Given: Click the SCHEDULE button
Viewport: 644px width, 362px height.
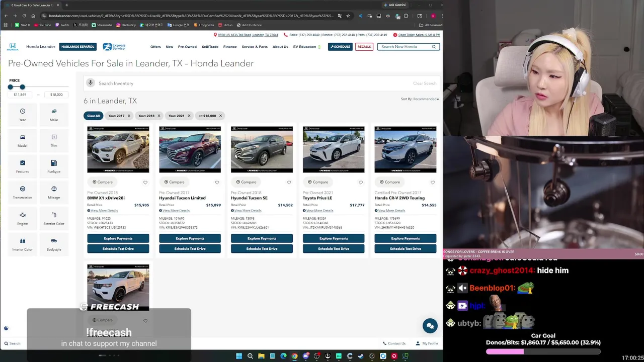Looking at the screenshot, I should coord(340,47).
